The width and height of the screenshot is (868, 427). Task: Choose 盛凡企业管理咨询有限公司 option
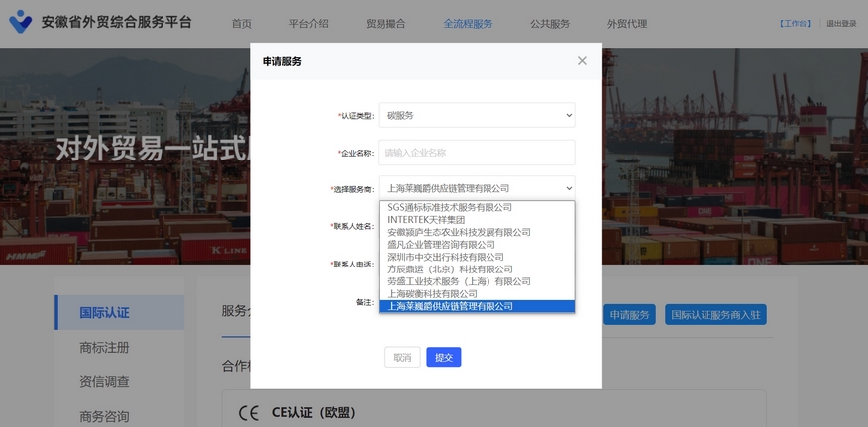[477, 245]
